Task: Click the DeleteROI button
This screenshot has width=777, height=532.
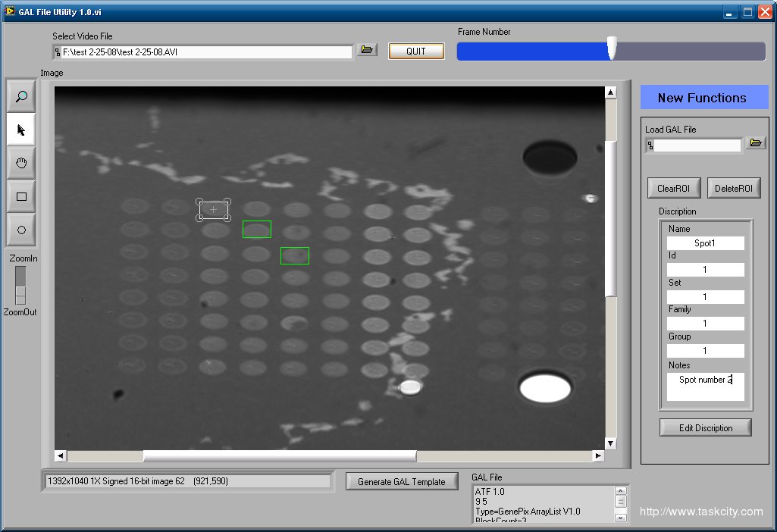Action: click(733, 188)
